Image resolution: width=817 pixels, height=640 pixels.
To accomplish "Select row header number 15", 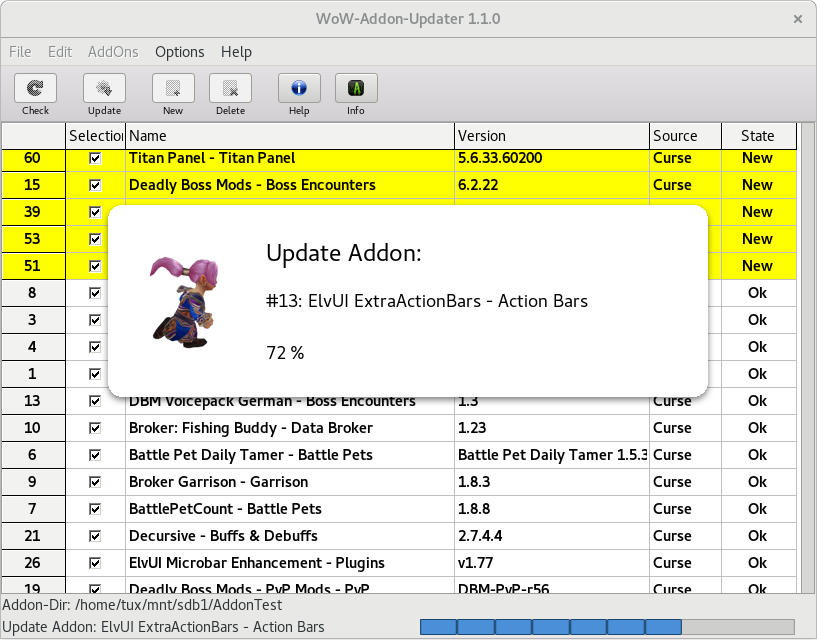I will pyautogui.click(x=33, y=185).
